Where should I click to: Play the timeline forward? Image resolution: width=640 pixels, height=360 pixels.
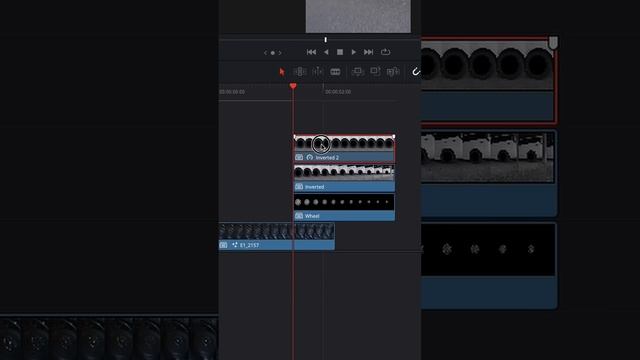(x=354, y=52)
